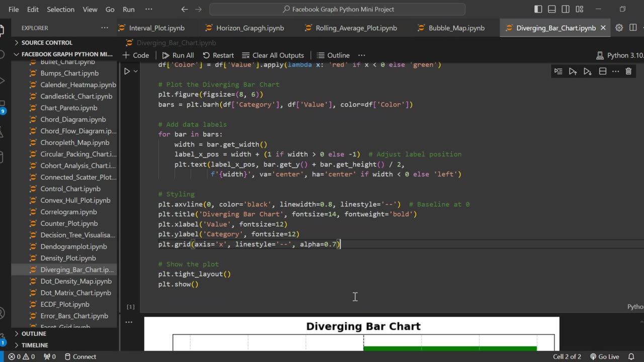
Task: Open cell output more actions ellipsis
Action: coord(129,322)
